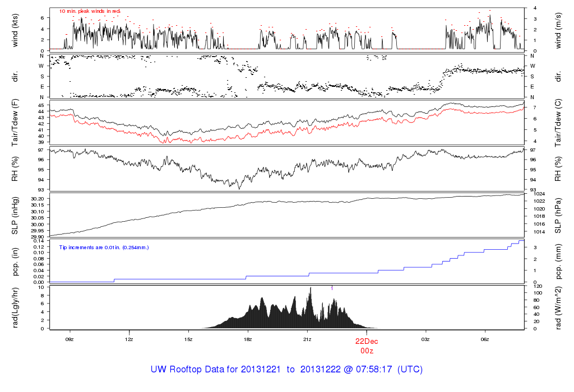
Task: Click the '97' left RH tick value
Action: (x=41, y=150)
